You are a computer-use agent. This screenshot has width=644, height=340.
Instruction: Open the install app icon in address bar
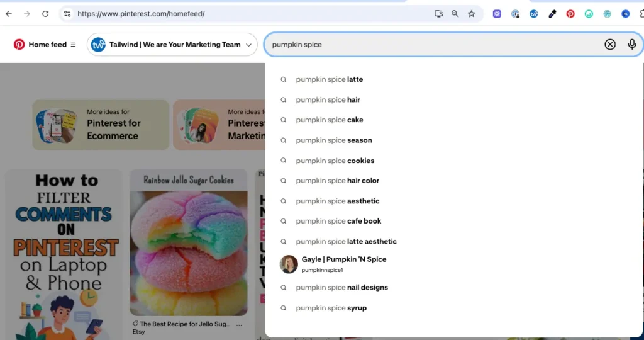pyautogui.click(x=438, y=14)
